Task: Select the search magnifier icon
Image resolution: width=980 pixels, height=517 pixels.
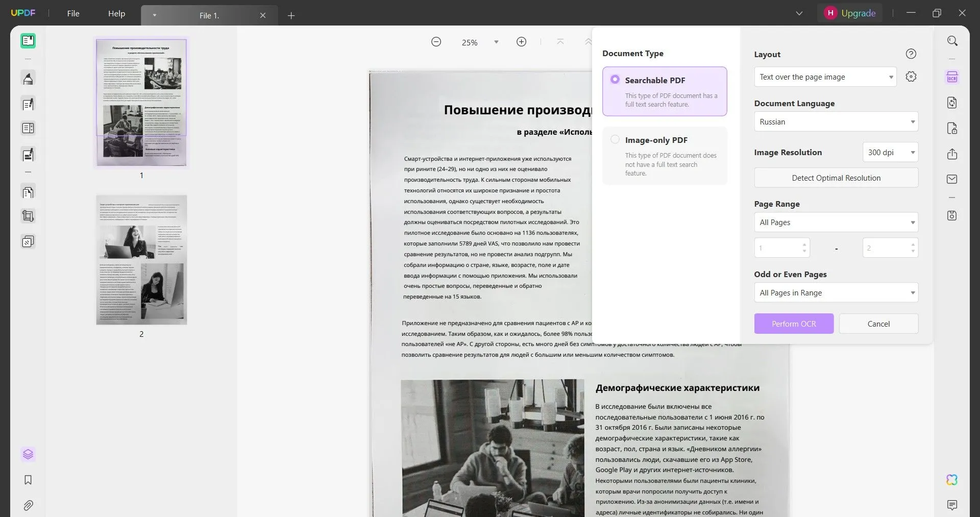Action: pos(952,41)
